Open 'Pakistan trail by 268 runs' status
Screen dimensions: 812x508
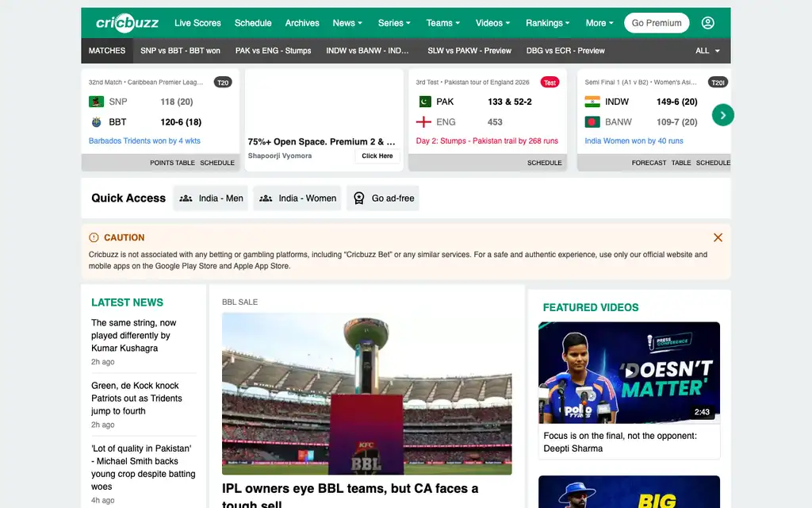(487, 141)
